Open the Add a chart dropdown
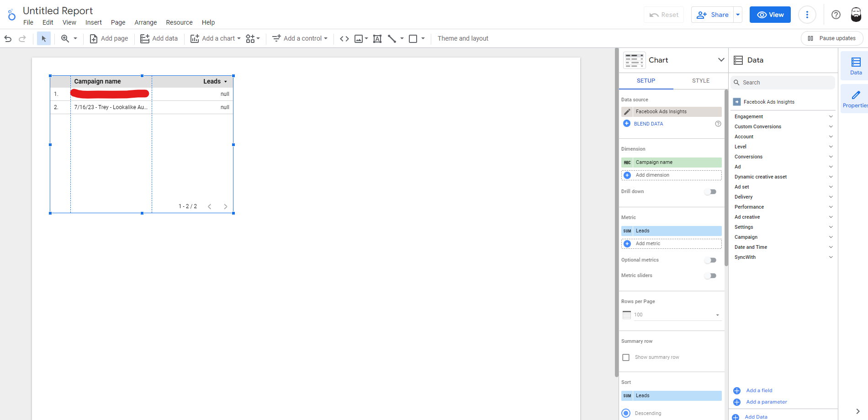This screenshot has width=868, height=420. click(216, 39)
